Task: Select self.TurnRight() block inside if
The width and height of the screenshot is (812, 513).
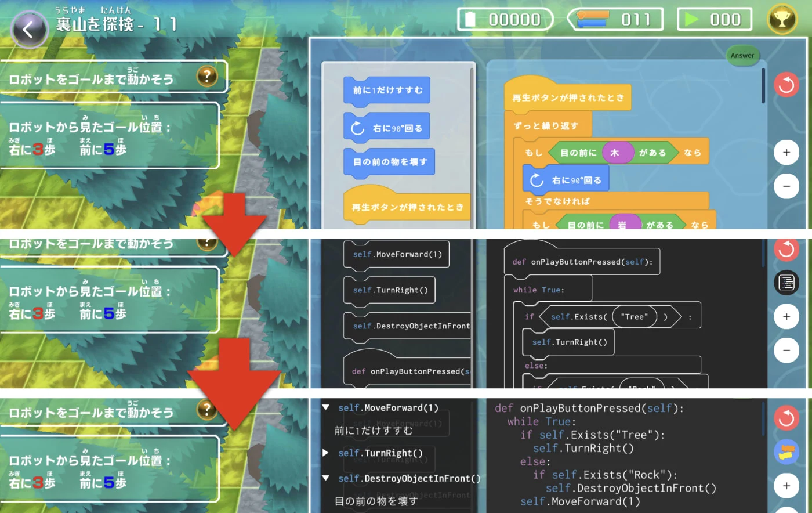Action: pos(568,342)
